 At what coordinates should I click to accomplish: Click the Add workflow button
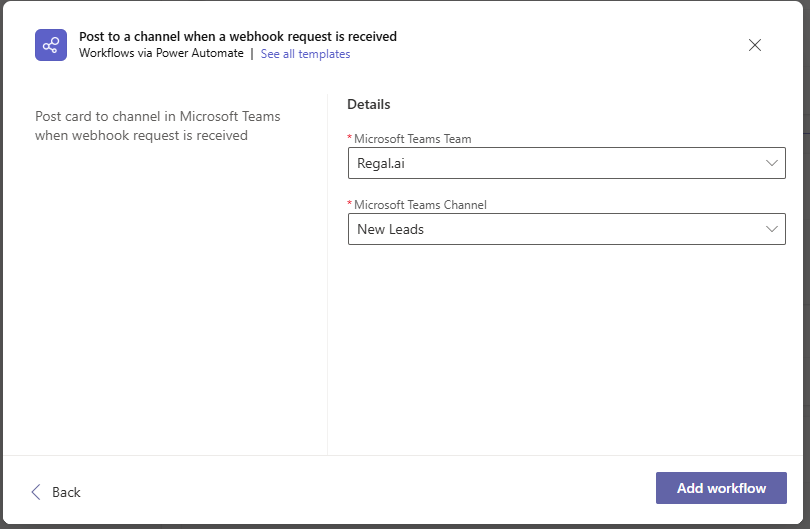[x=721, y=488]
